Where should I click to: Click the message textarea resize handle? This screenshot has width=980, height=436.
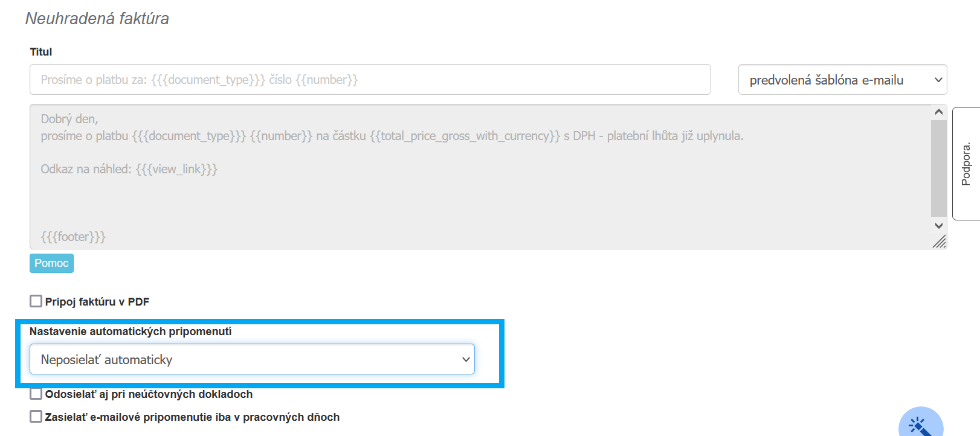pyautogui.click(x=940, y=242)
